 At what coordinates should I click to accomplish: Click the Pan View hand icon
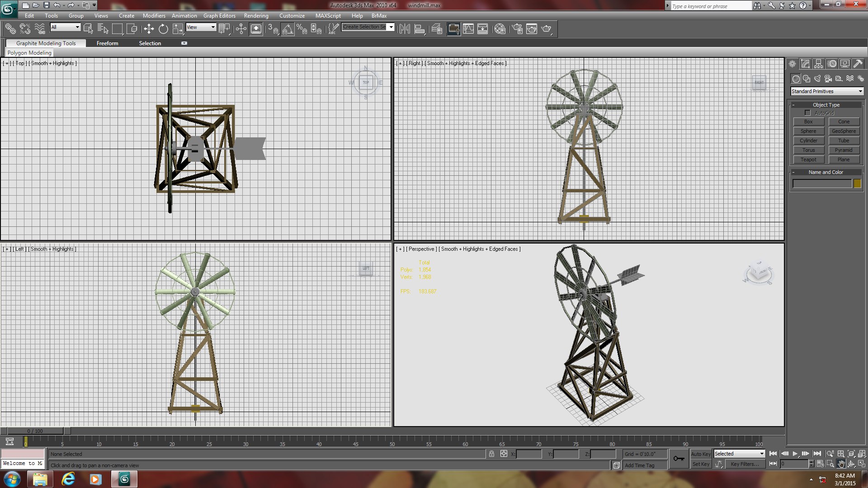tap(841, 464)
